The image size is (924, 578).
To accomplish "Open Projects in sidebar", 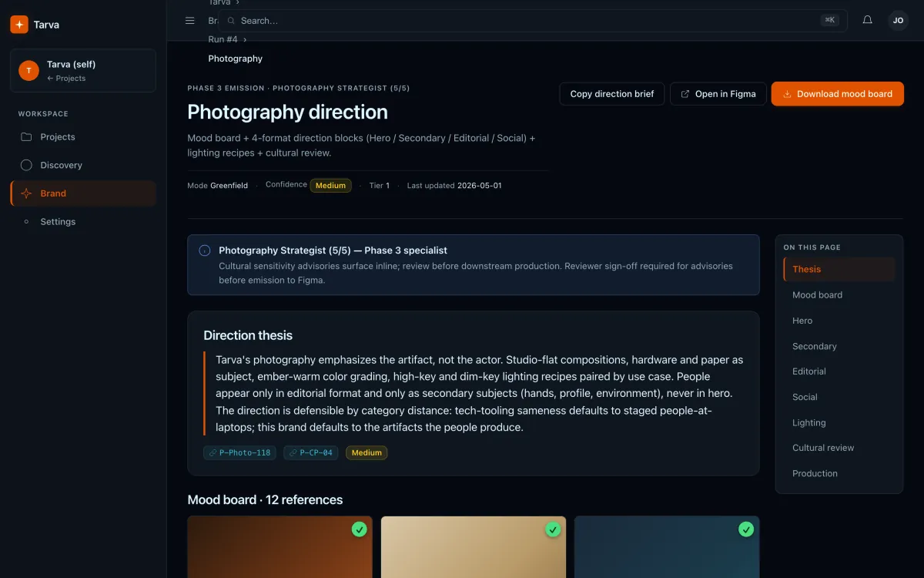I will tap(83, 137).
